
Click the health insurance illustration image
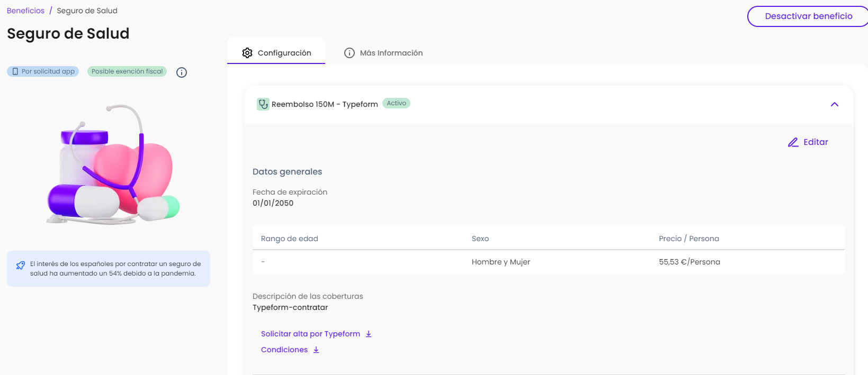114,164
